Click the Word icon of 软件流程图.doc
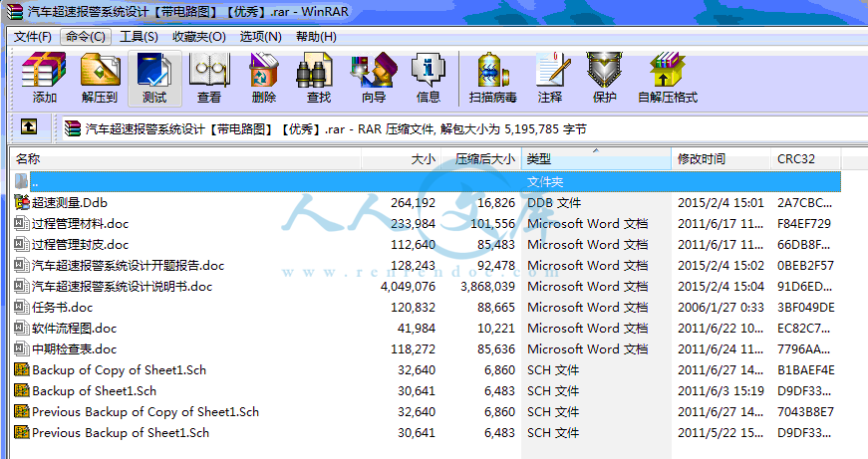Viewport: 868px width, 459px height. point(22,328)
